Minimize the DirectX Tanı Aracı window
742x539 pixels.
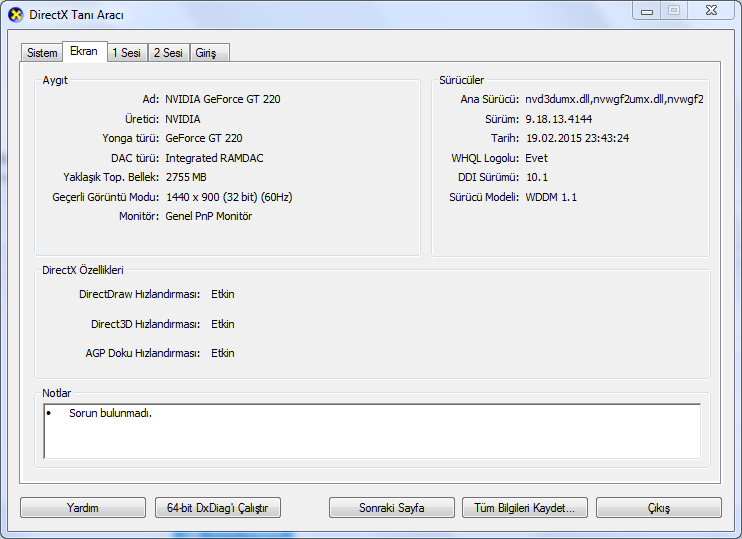point(647,11)
